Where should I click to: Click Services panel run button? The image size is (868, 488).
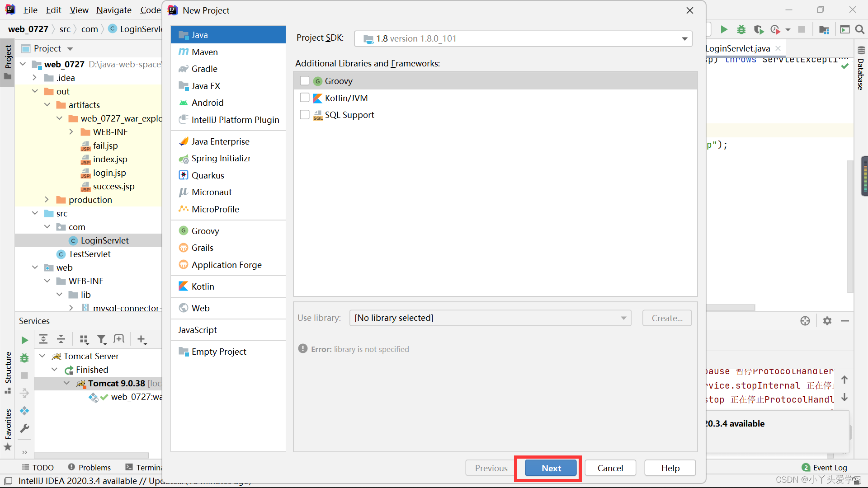click(x=24, y=340)
